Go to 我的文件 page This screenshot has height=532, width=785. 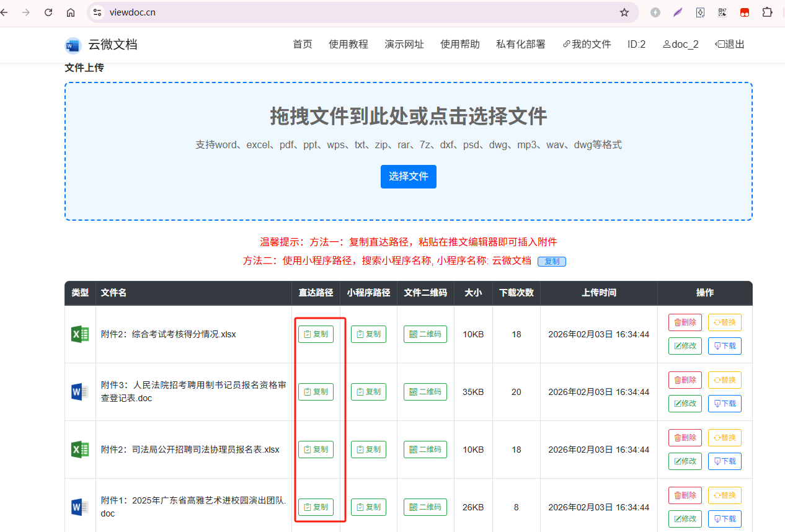587,44
